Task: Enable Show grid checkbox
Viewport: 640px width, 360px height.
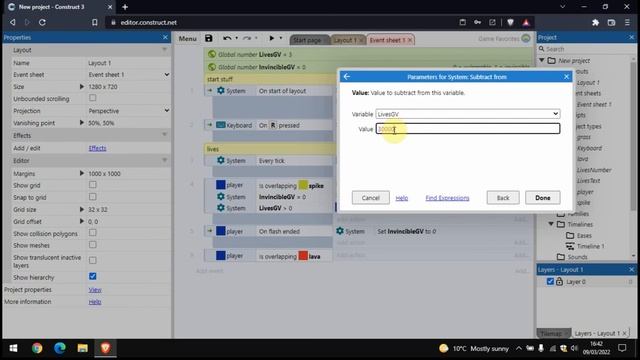Action: point(93,184)
